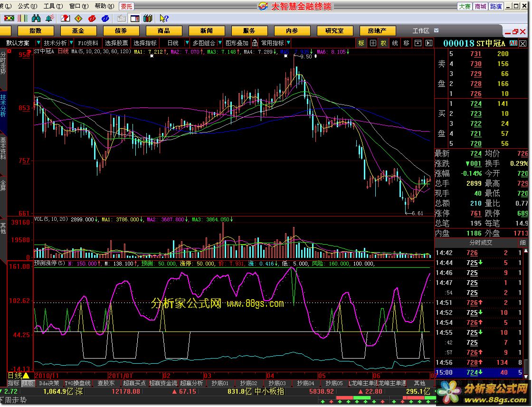Open the 窗口 menu
532x407 pixels.
79,6
